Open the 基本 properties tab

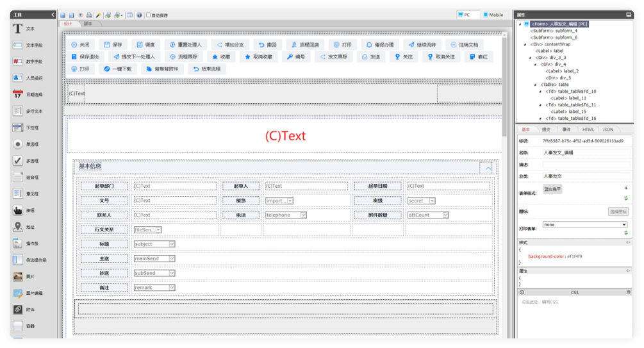tap(525, 129)
